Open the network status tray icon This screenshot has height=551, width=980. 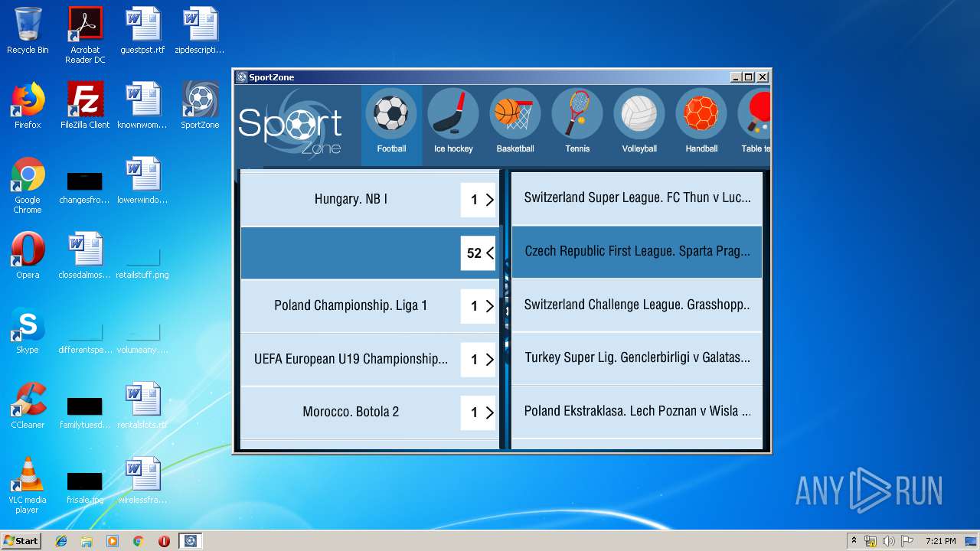pos(871,541)
